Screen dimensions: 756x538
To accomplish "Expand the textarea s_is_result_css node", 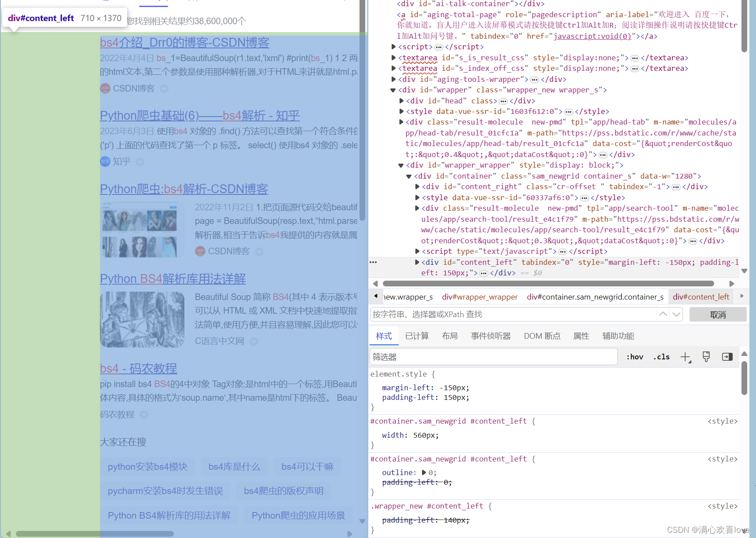I will 393,58.
